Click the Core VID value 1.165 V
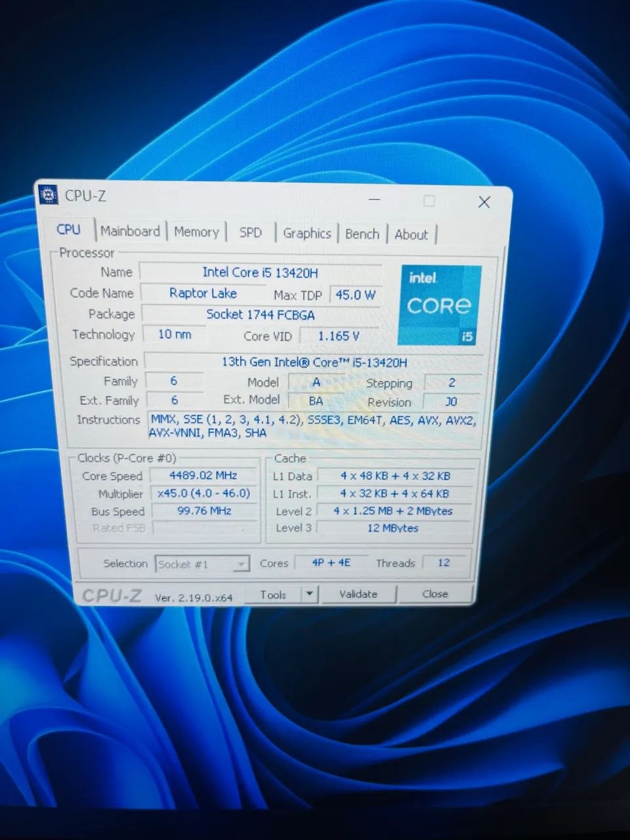This screenshot has width=630, height=840. 339,336
